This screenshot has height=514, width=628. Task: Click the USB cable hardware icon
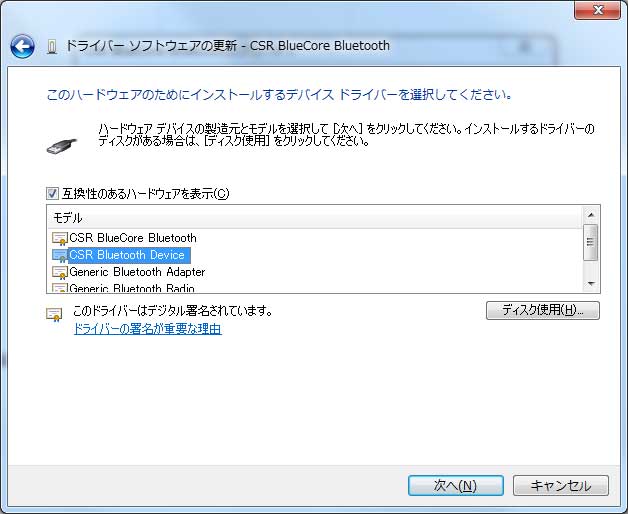[x=61, y=146]
